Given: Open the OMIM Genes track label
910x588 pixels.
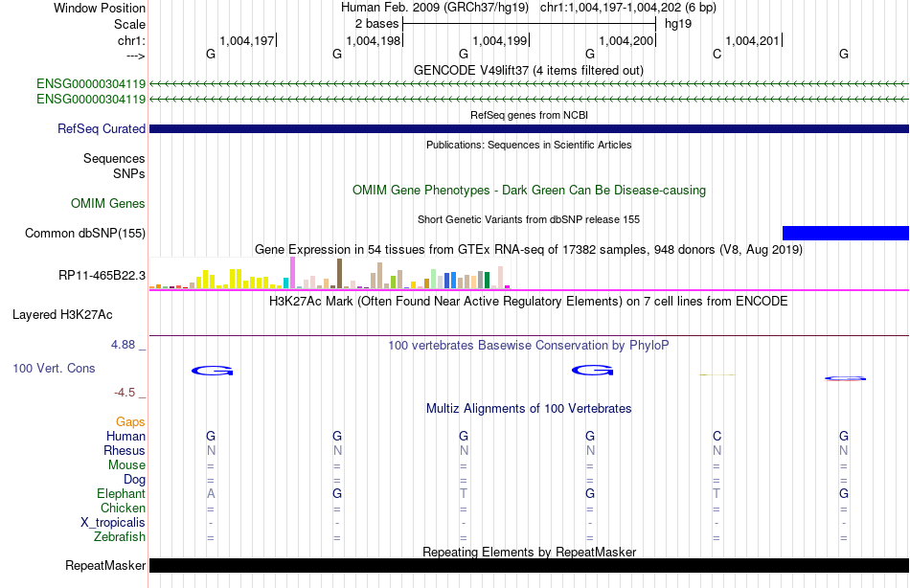Looking at the screenshot, I should pos(108,203).
